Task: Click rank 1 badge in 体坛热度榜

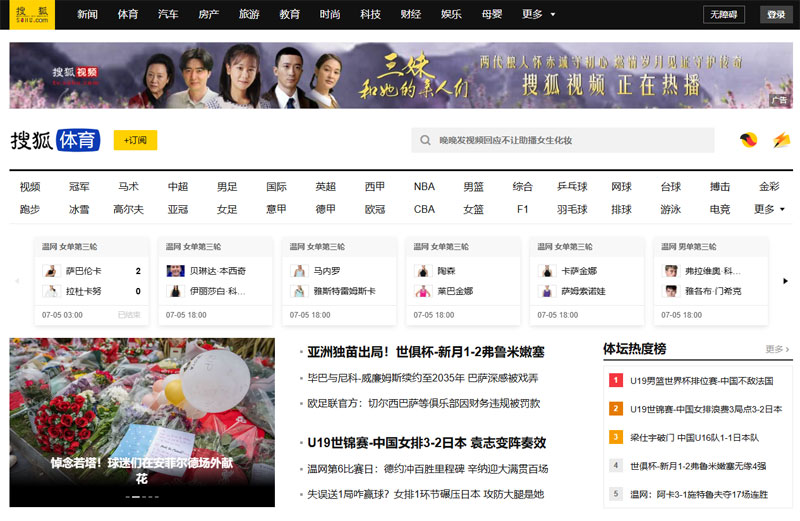Action: tap(616, 380)
